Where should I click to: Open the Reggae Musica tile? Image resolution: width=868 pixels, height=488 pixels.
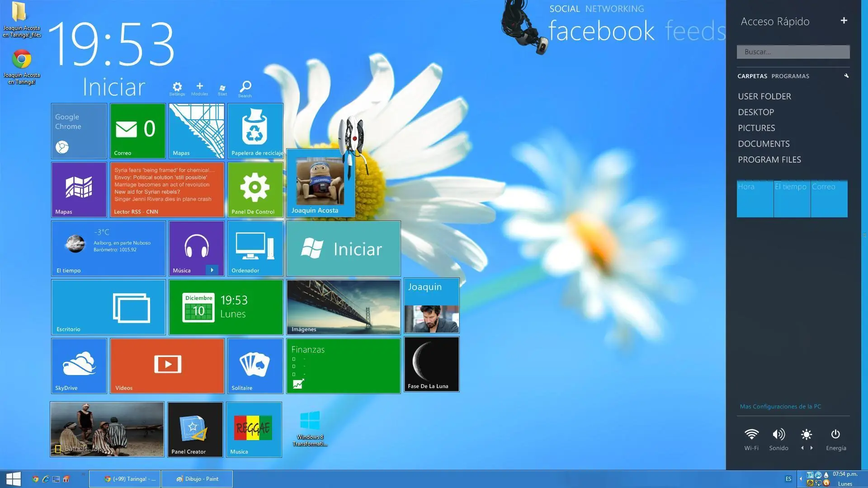(x=254, y=429)
